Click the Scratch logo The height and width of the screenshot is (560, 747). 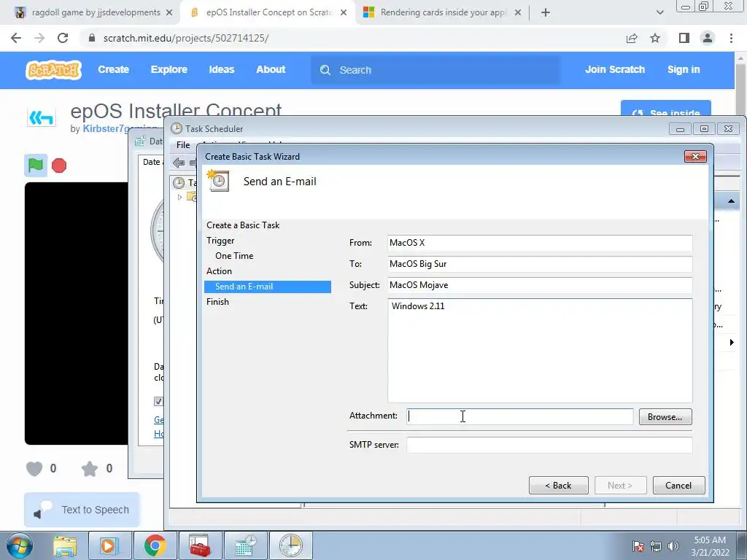click(x=53, y=70)
